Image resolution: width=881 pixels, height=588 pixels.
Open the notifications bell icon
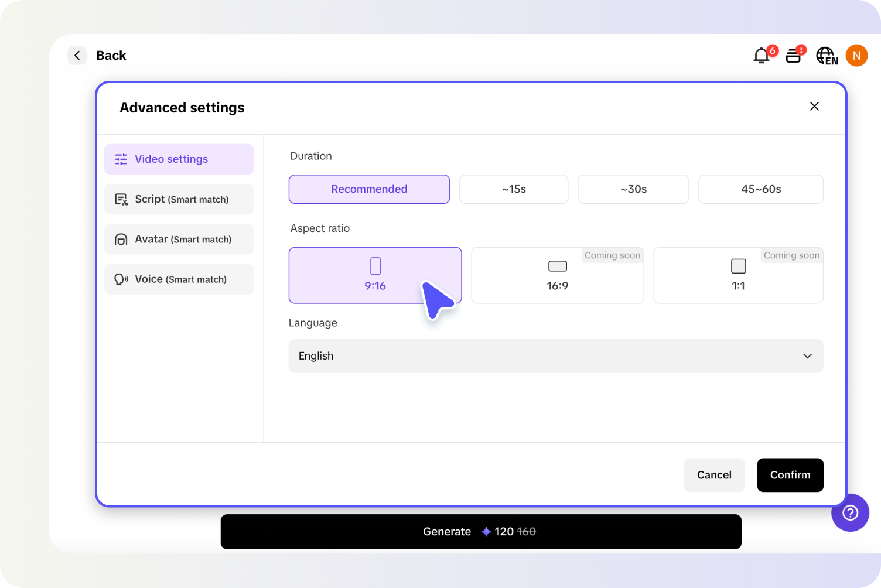[x=762, y=56]
